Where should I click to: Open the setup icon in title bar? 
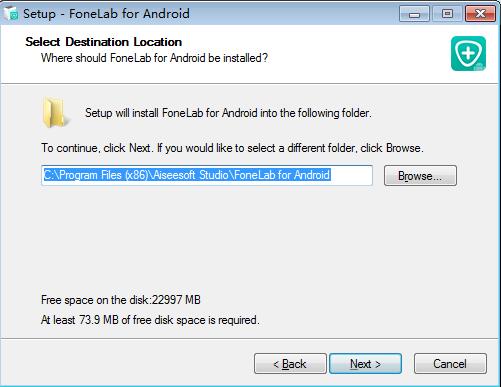11,14
